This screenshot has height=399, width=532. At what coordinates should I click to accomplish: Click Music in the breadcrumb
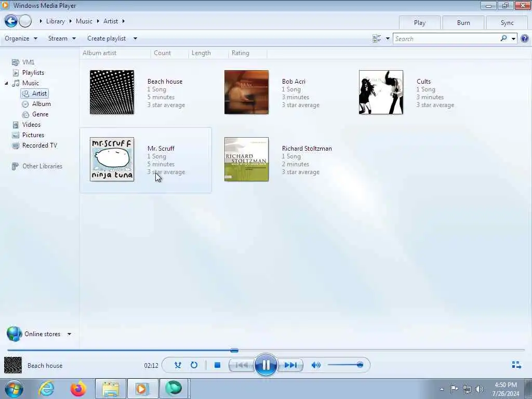click(84, 21)
